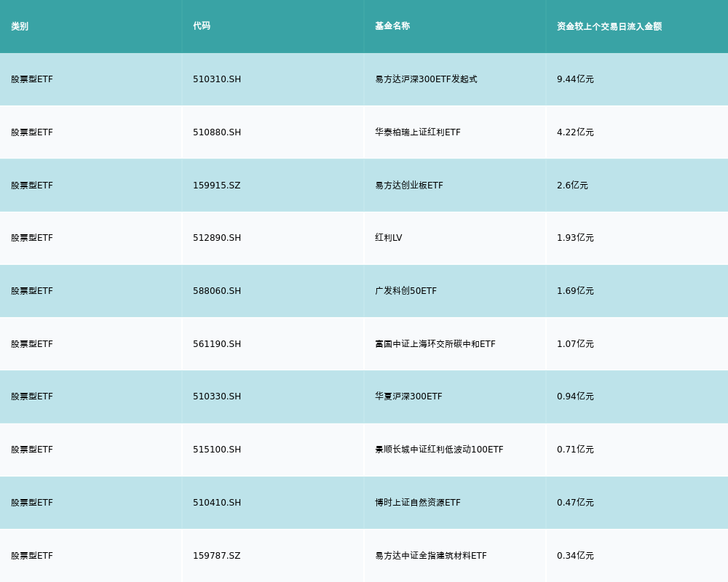Select fund name 富国中证上海环交所碳中和ETF
Image resolution: width=728 pixels, height=582 pixels.
coord(435,344)
